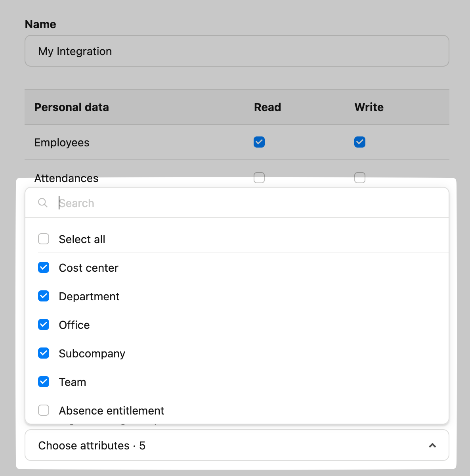Screen dimensions: 470x476
Task: Click the Cost center option label
Action: coord(88,268)
